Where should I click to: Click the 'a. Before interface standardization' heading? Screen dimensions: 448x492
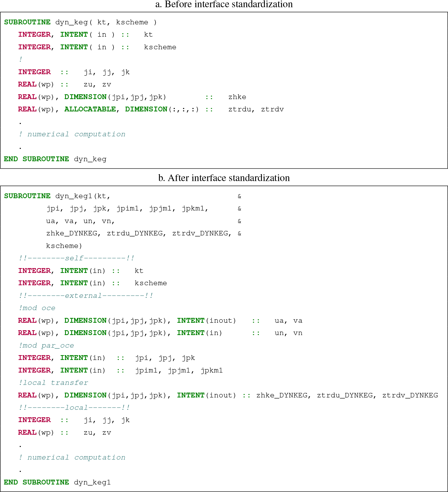click(x=224, y=5)
